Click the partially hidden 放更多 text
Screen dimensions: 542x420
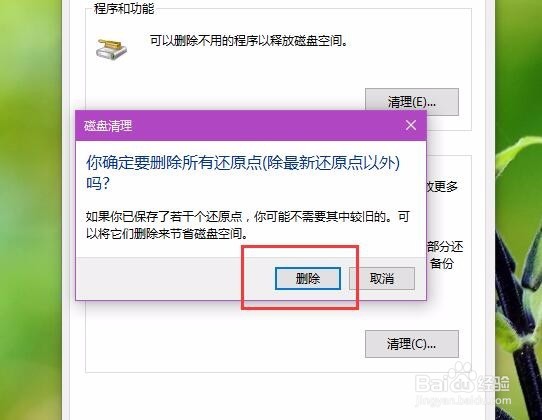tap(442, 187)
